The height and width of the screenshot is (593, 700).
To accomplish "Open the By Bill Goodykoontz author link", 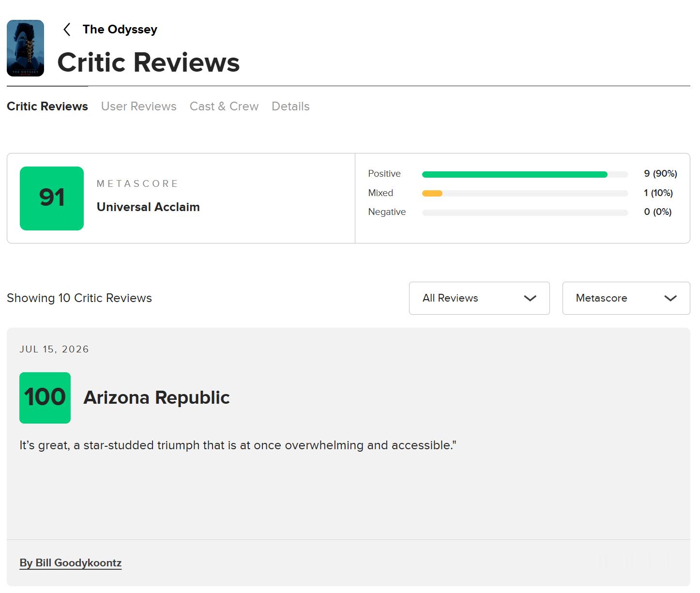I will tap(71, 563).
